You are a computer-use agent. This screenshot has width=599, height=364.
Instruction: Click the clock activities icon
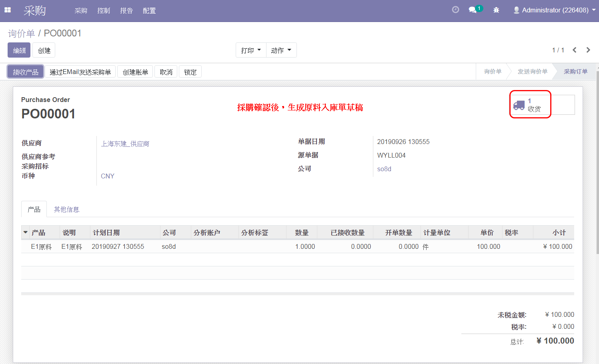[x=455, y=10]
